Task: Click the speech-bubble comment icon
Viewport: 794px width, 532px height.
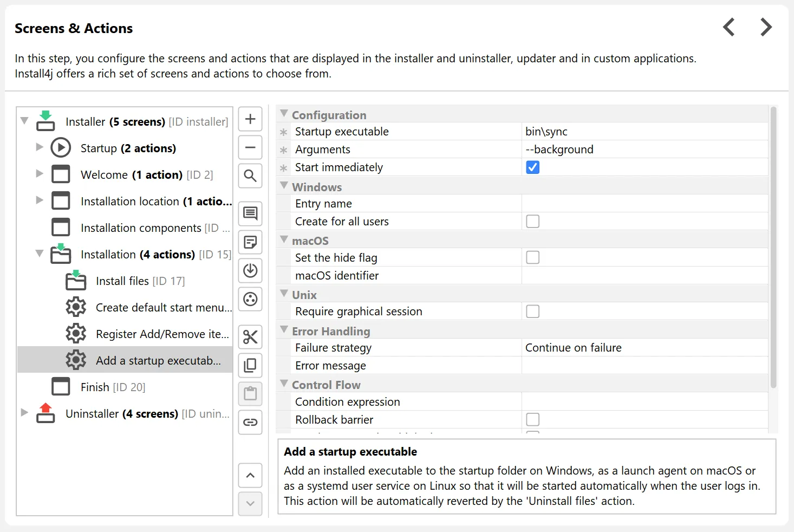Action: pyautogui.click(x=250, y=213)
